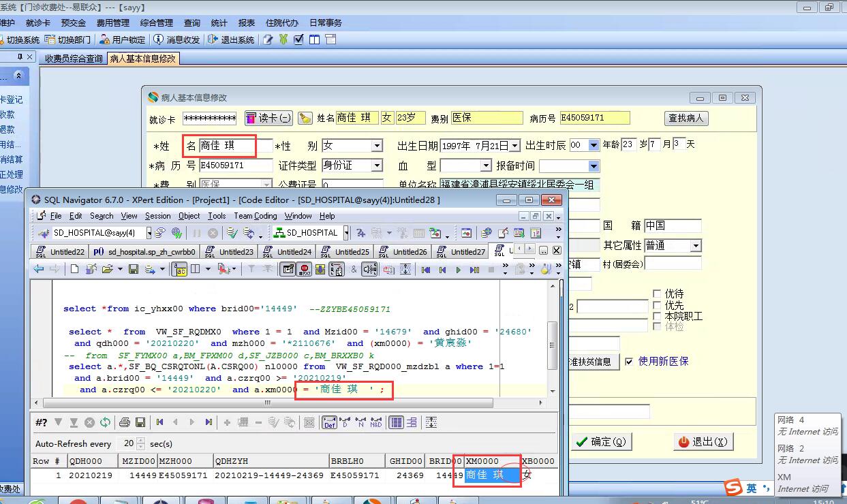Image resolution: width=847 pixels, height=504 pixels.
Task: Click the read-card icon before 读卡 button
Action: (251, 118)
